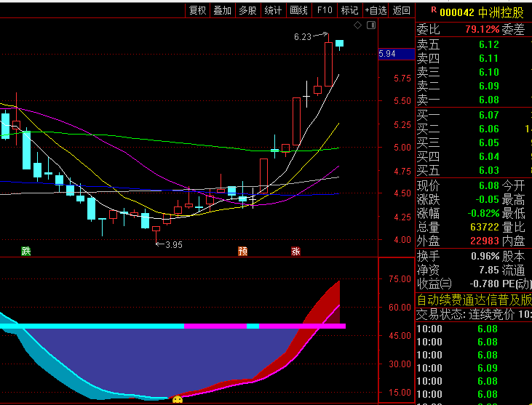Screen dimensions: 532x405
Task: Click the 返回 back button
Action: tap(401, 10)
